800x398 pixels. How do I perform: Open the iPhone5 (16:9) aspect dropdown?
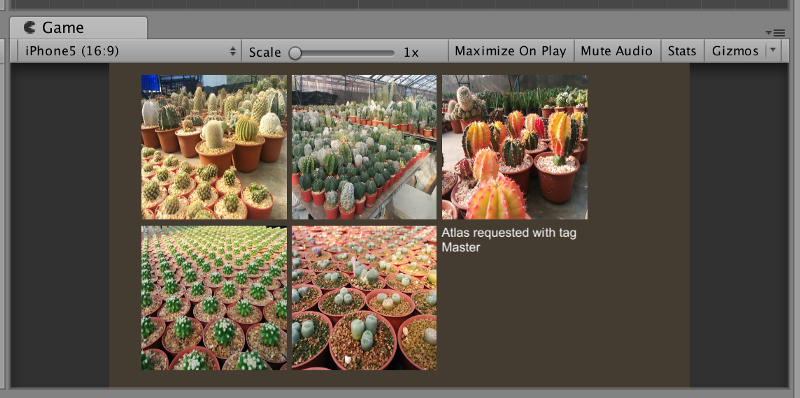(129, 51)
